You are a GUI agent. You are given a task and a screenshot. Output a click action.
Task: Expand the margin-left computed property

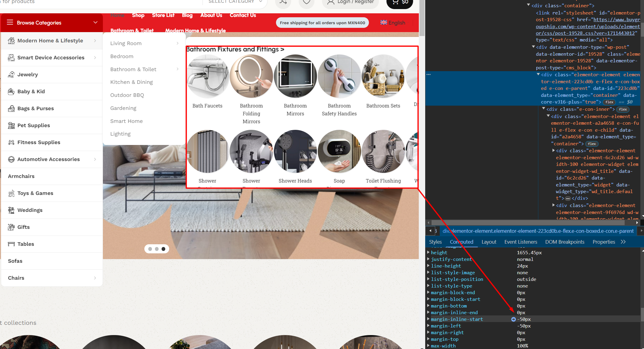(428, 326)
